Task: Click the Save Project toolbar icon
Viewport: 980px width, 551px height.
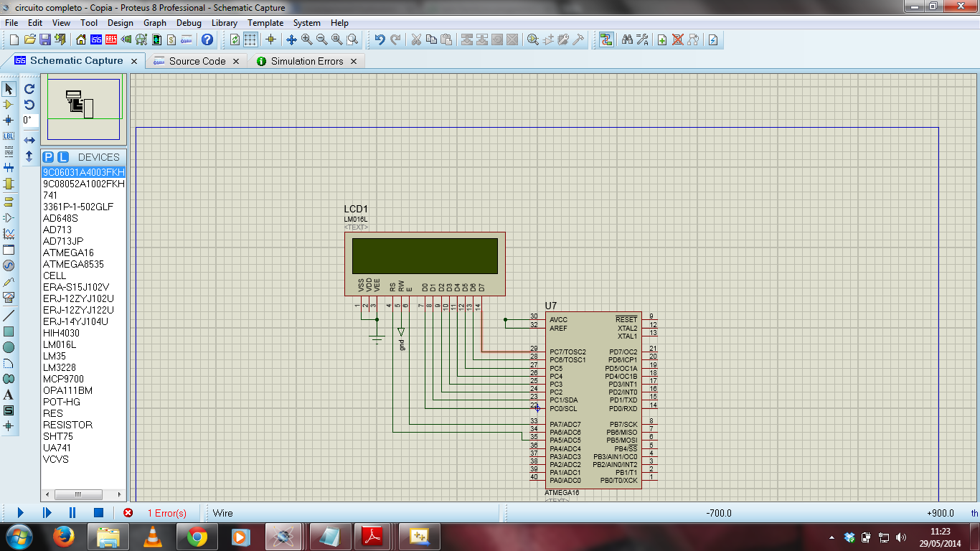Action: pos(44,39)
